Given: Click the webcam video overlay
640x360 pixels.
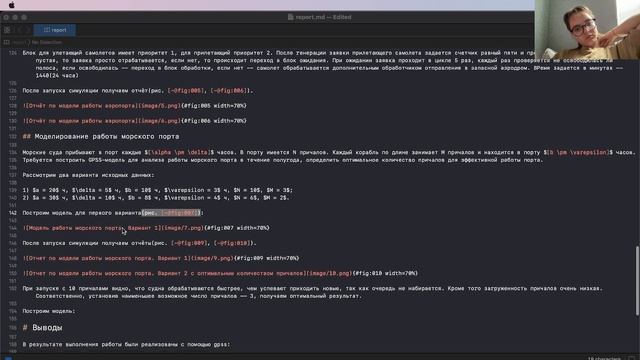Looking at the screenshot, I should point(587,29).
